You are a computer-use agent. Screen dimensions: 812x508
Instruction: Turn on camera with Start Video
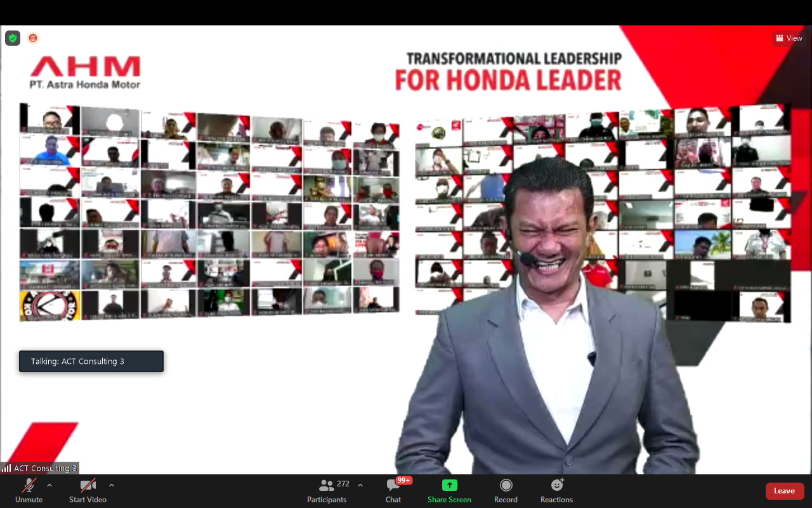click(88, 490)
